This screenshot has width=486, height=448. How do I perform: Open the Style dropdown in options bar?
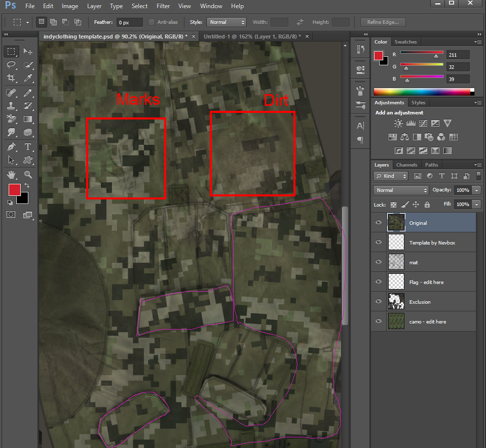coord(226,22)
